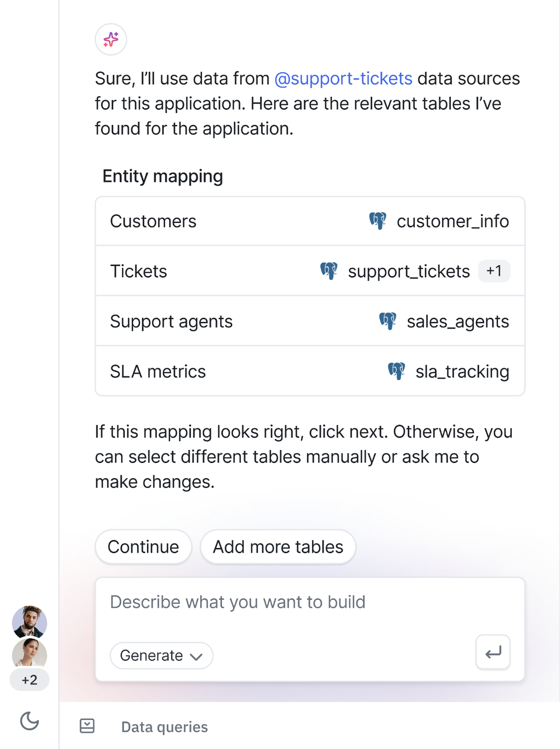Focus the Describe what you want input
This screenshot has width=560, height=749.
coord(310,602)
